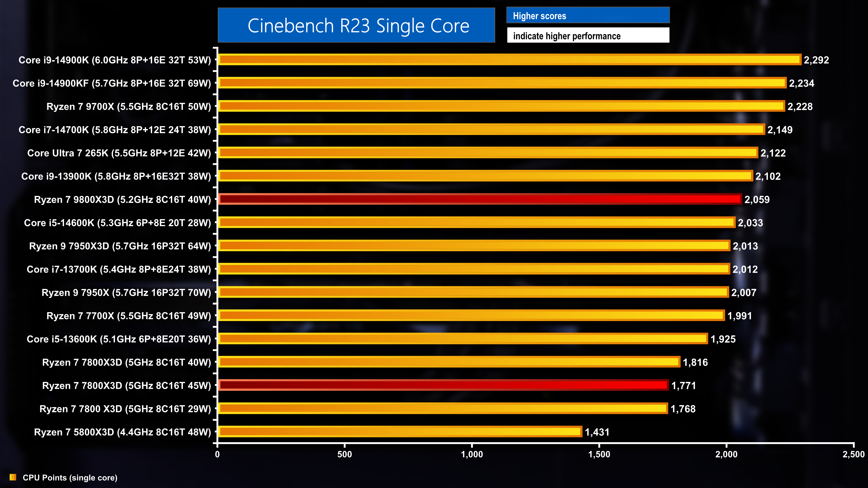Image resolution: width=868 pixels, height=488 pixels.
Task: Click the Core Ultra 7 265K bar
Action: click(x=488, y=152)
